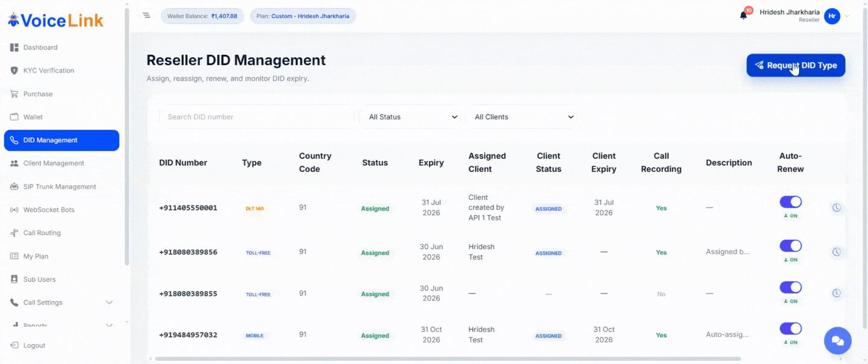The height and width of the screenshot is (364, 868).
Task: Click the Logout arrow icon
Action: pos(14,345)
